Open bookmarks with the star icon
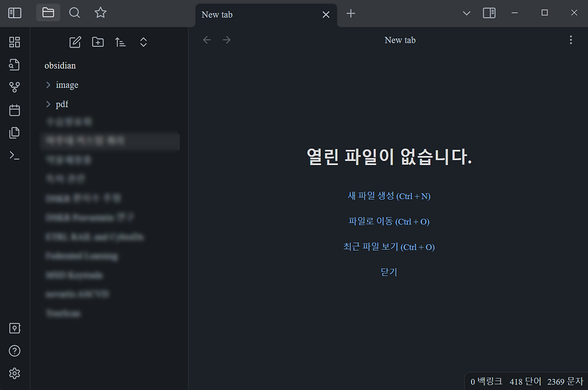The image size is (588, 390). click(x=100, y=13)
